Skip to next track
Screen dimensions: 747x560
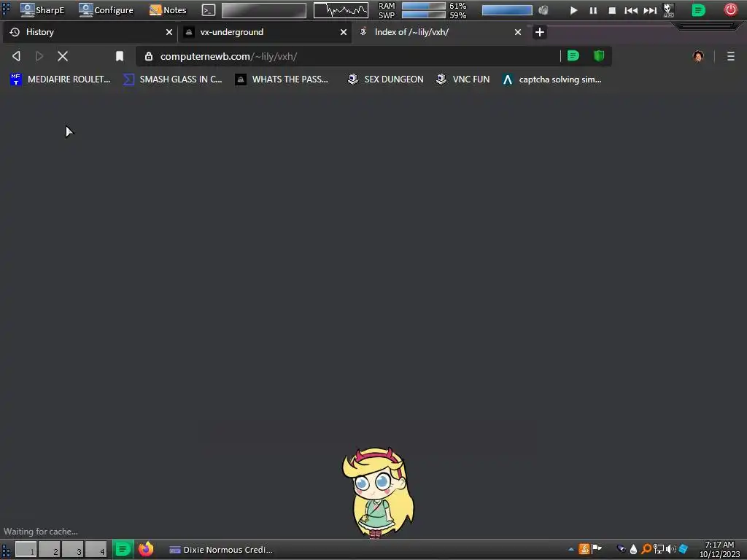click(650, 10)
